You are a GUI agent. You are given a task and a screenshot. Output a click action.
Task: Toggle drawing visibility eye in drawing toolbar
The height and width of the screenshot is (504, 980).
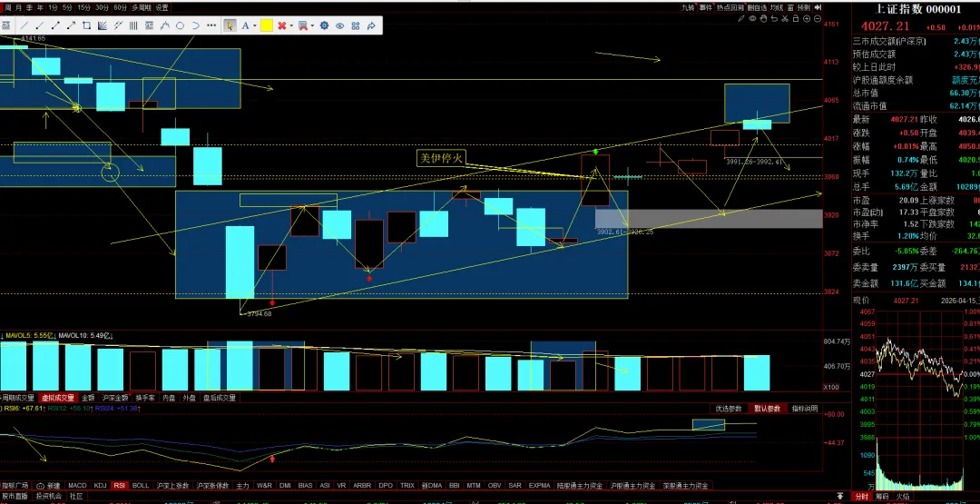(x=340, y=25)
